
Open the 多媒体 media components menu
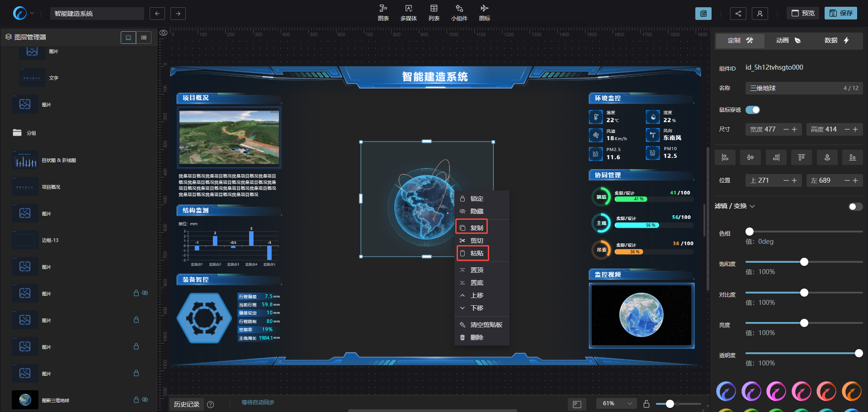408,13
